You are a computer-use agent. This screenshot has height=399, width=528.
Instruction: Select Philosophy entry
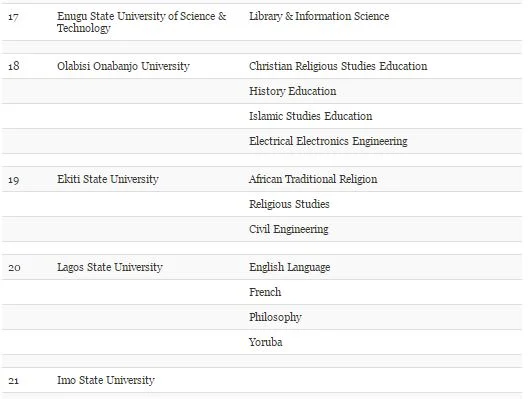click(275, 317)
